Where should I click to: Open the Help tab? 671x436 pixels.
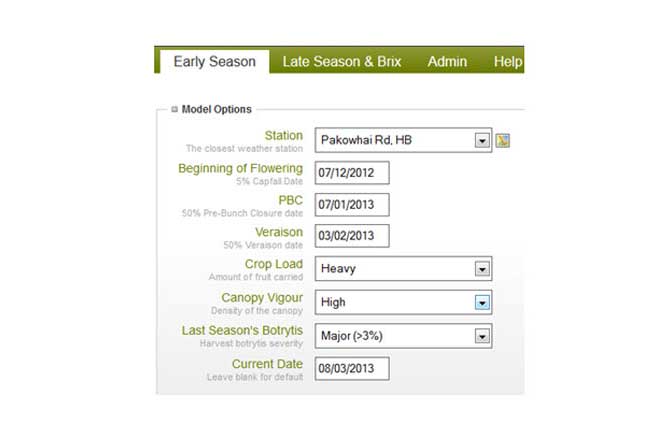(508, 62)
